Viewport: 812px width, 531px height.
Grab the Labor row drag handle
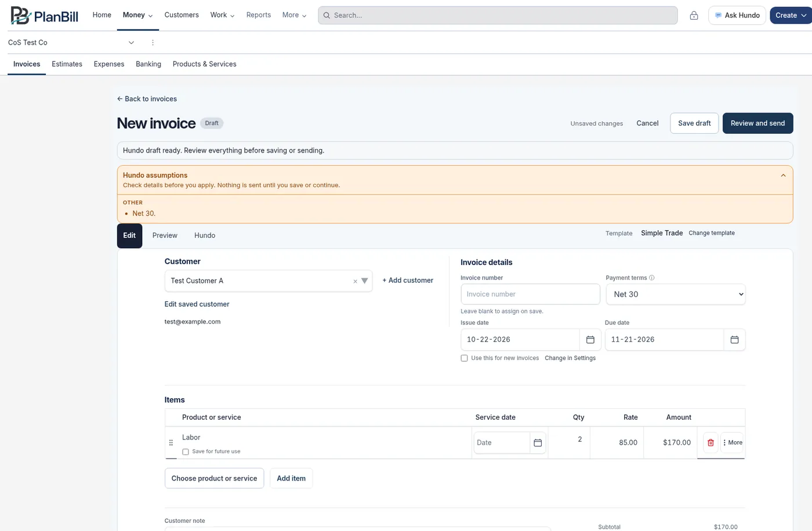click(x=171, y=443)
